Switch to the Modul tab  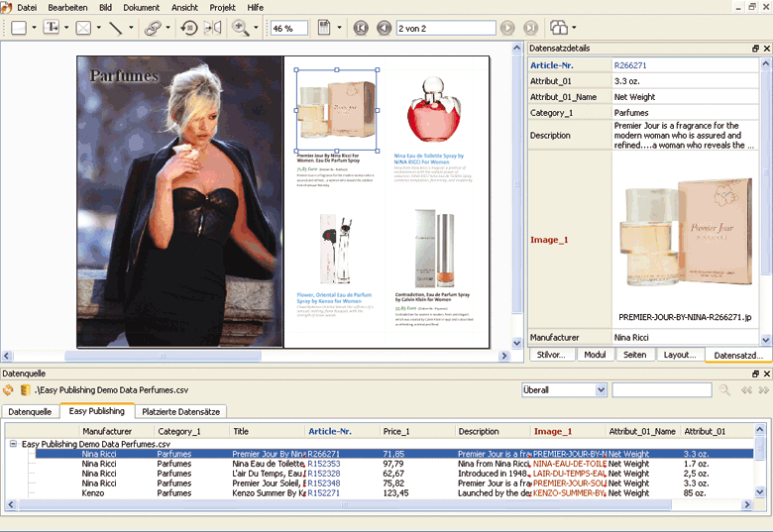coord(595,355)
